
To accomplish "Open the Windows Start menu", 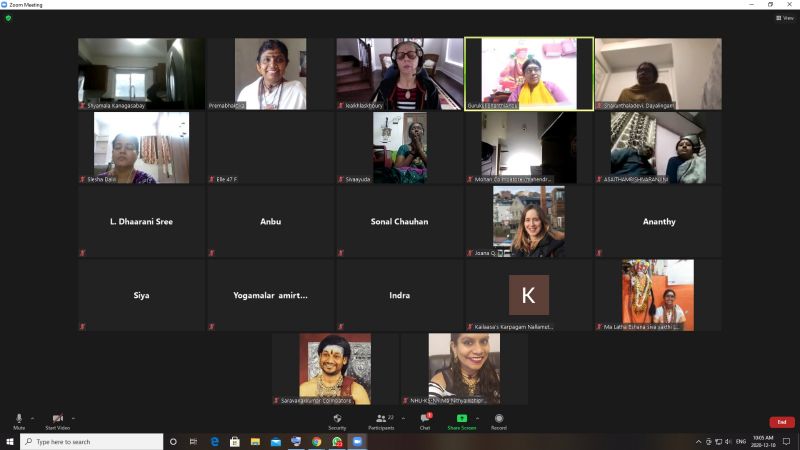I will pyautogui.click(x=10, y=441).
